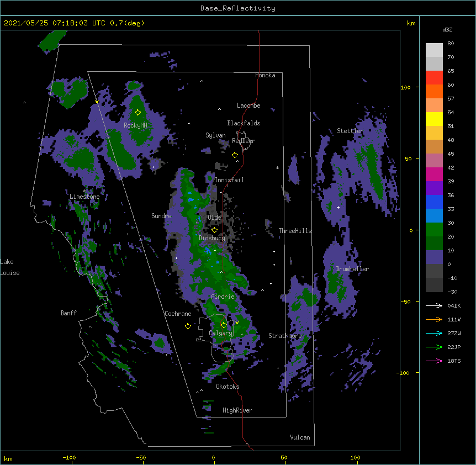This screenshot has width=476, height=465.
Task: Click the Vulcan label
Action: pos(300,437)
